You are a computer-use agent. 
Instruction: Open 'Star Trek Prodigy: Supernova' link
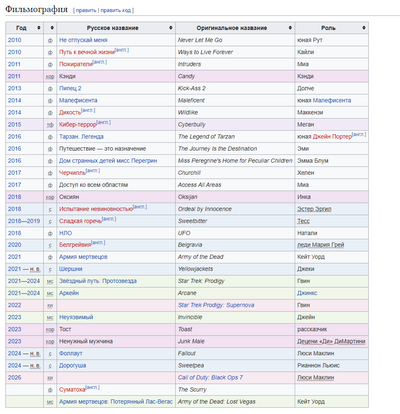tap(216, 305)
